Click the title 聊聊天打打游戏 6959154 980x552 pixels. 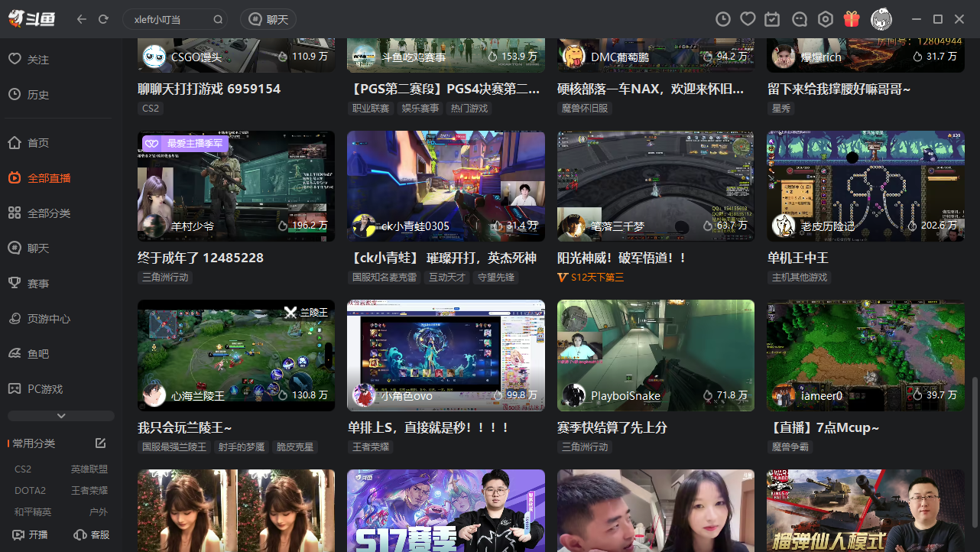click(x=209, y=89)
